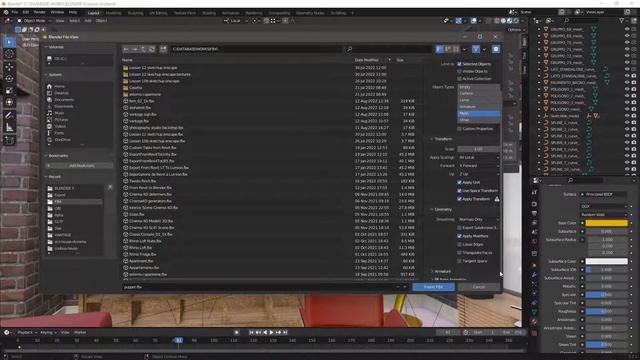Select the Transform tool in viewport toolbar
This screenshot has height=360, width=640.
tap(9, 102)
